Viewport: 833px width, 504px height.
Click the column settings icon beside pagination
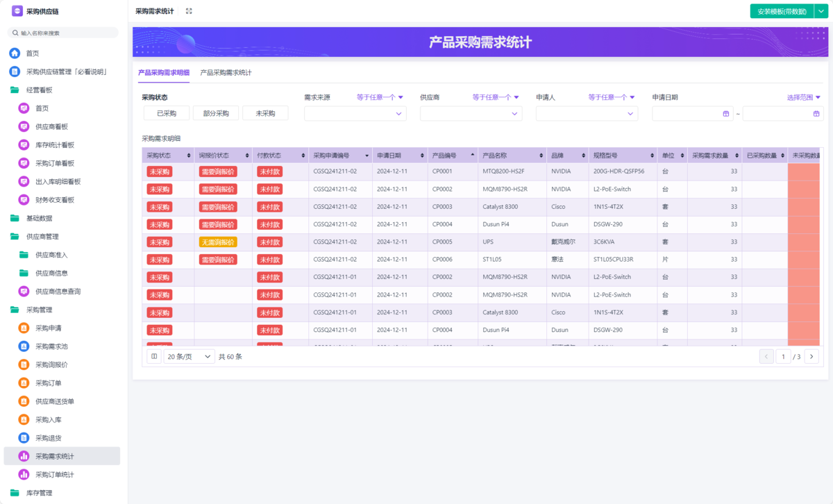pyautogui.click(x=154, y=356)
